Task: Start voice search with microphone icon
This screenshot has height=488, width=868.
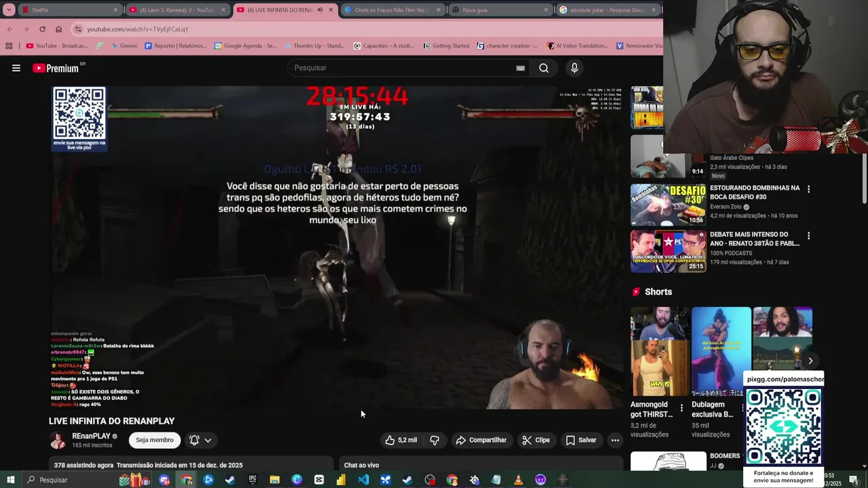Action: point(574,68)
